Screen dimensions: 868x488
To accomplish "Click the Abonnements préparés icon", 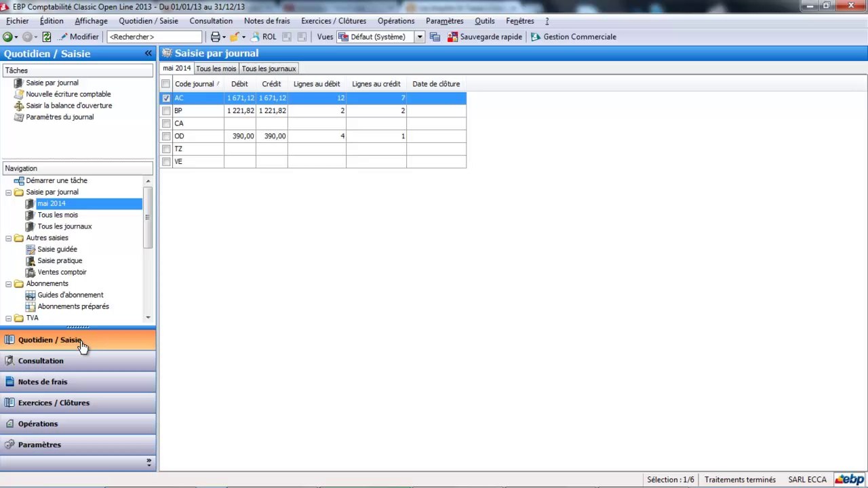I will coord(30,307).
